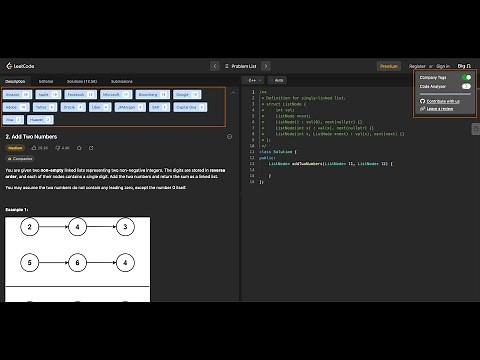Select the Google company tag

click(187, 95)
